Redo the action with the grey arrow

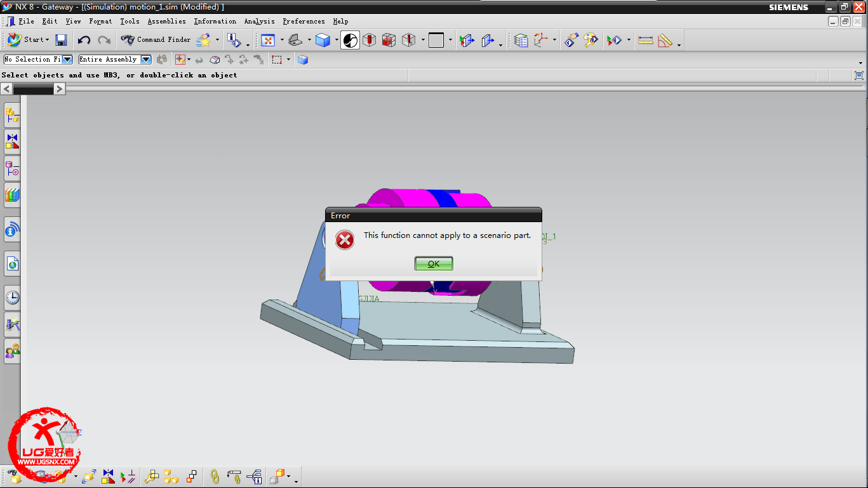tap(104, 40)
